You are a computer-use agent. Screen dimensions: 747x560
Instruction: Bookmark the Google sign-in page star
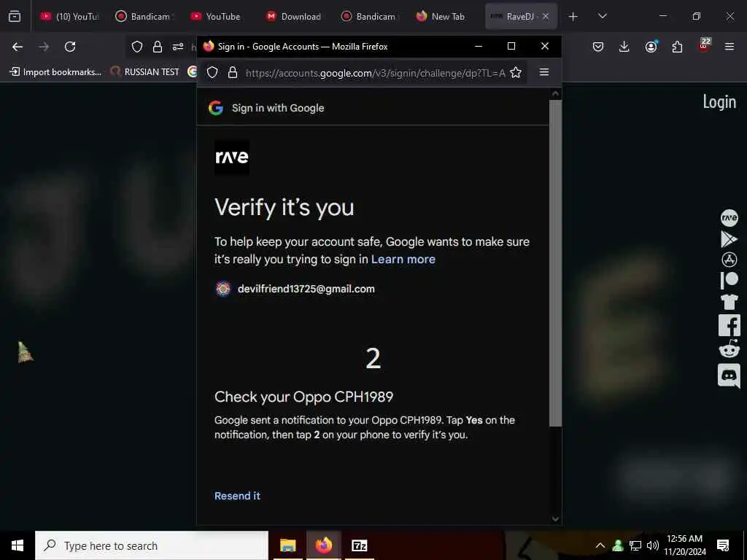[x=516, y=72]
